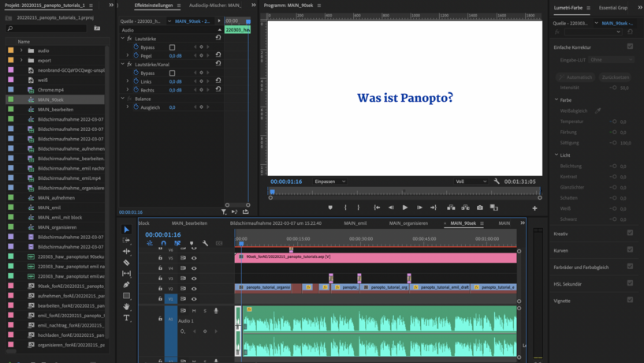Viewport: 644px width, 363px height.
Task: Click Pegel value 0,0 dB
Action: pos(175,56)
